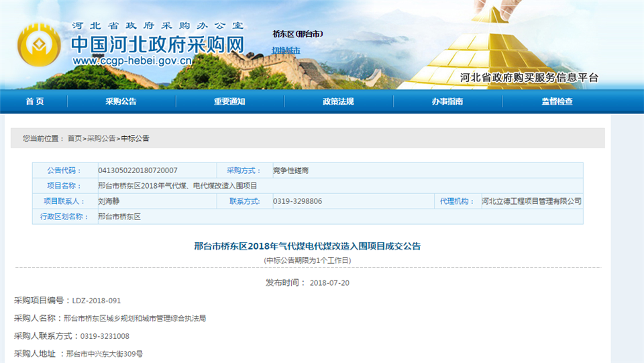Click the announcement headline 成交公告 title
The height and width of the screenshot is (363, 644).
307,246
